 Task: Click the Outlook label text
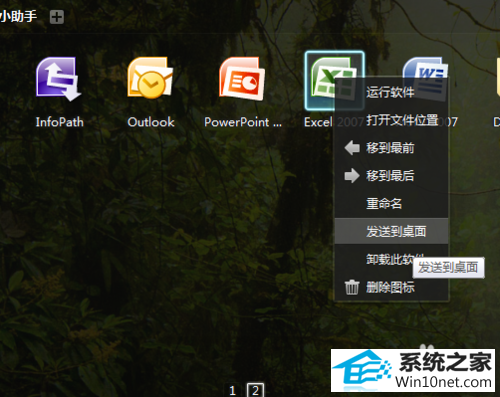(151, 122)
